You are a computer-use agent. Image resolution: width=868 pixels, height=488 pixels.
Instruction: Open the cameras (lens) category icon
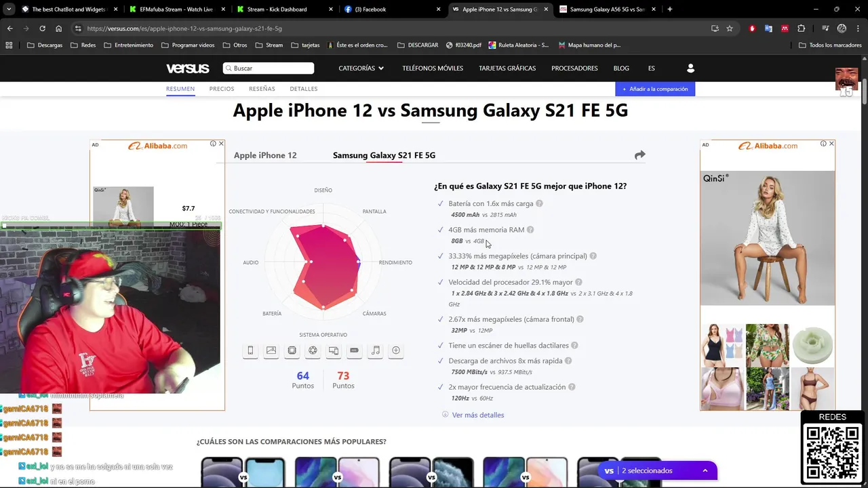[313, 350]
